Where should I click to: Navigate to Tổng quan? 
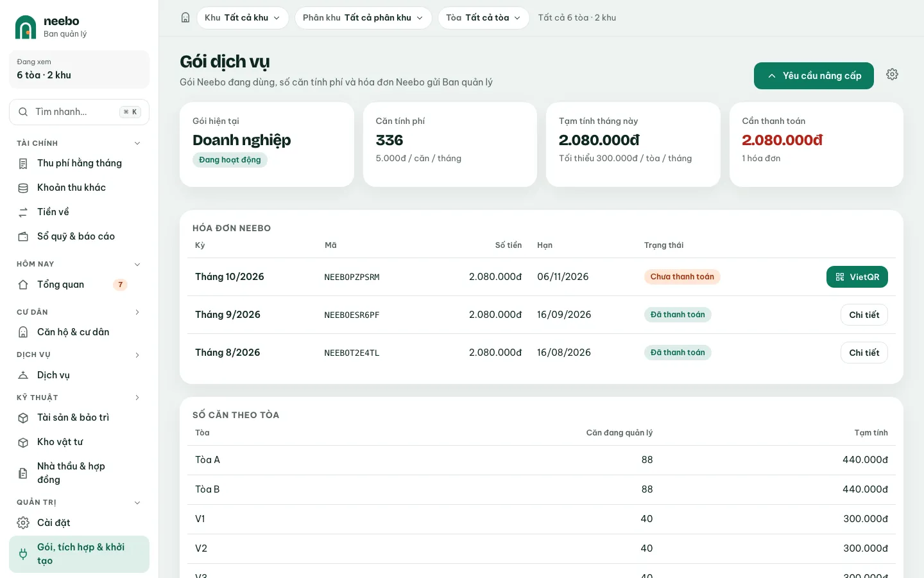[x=79, y=285]
